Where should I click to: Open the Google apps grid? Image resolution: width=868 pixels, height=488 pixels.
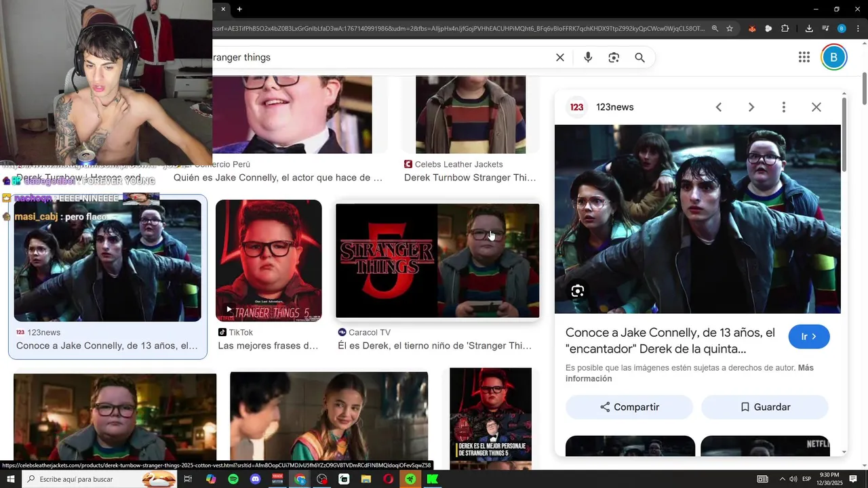click(804, 58)
